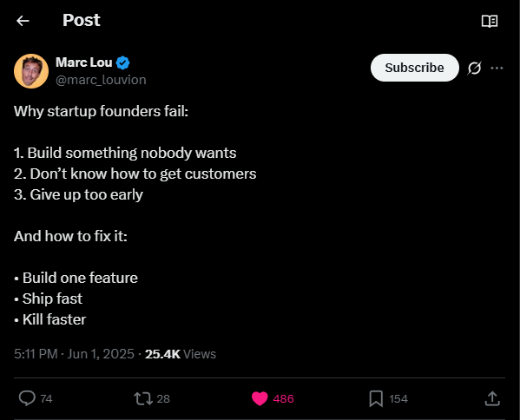Click the 28 reposts count
Image resolution: width=520 pixels, height=420 pixels.
[x=163, y=398]
